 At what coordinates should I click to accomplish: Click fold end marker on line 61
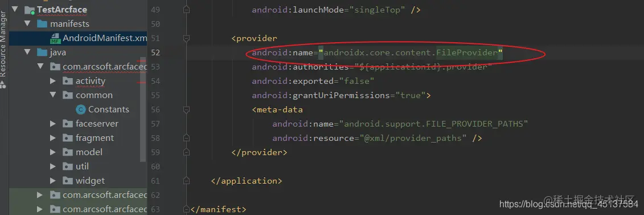point(186,181)
